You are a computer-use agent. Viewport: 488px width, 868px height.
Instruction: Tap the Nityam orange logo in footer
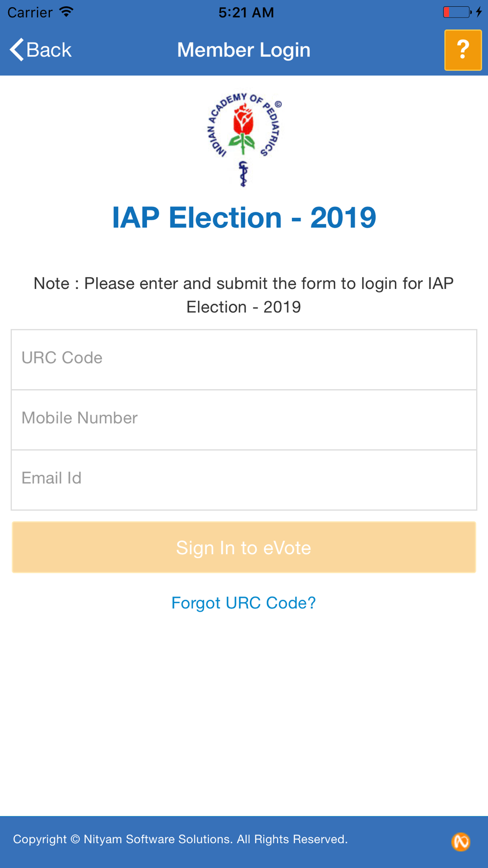(461, 842)
